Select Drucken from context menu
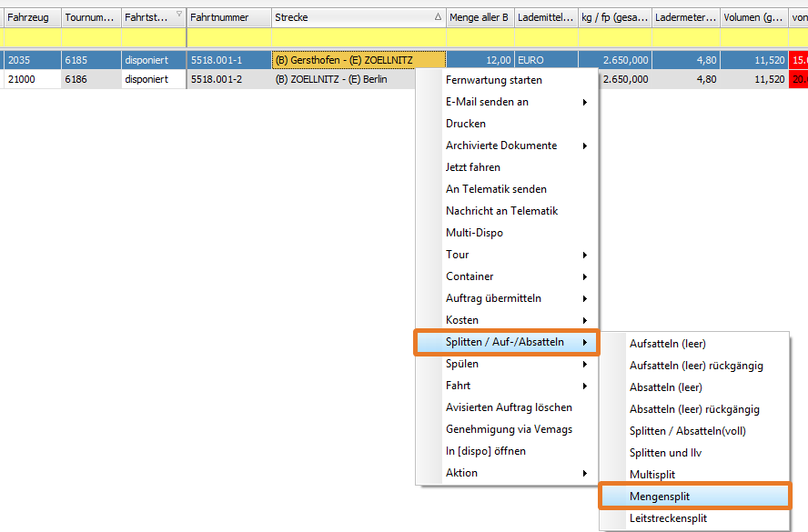Viewport: 808px width, 532px height. (466, 124)
